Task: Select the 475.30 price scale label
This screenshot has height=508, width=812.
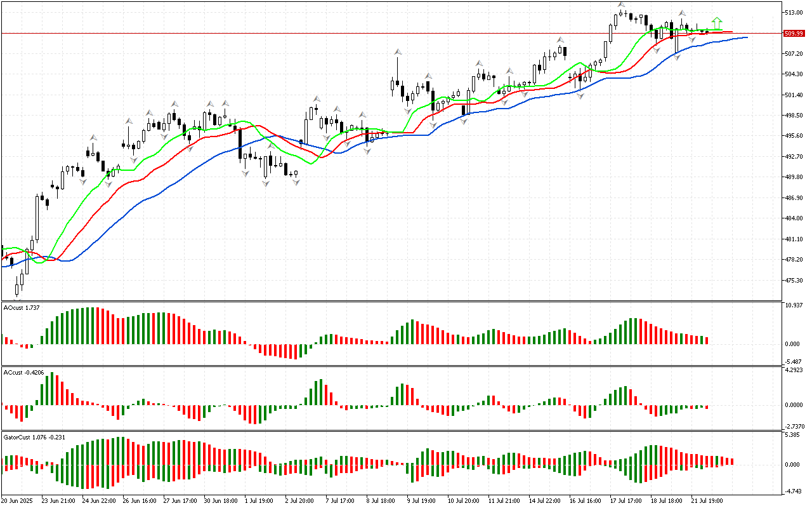Action: tap(794, 280)
